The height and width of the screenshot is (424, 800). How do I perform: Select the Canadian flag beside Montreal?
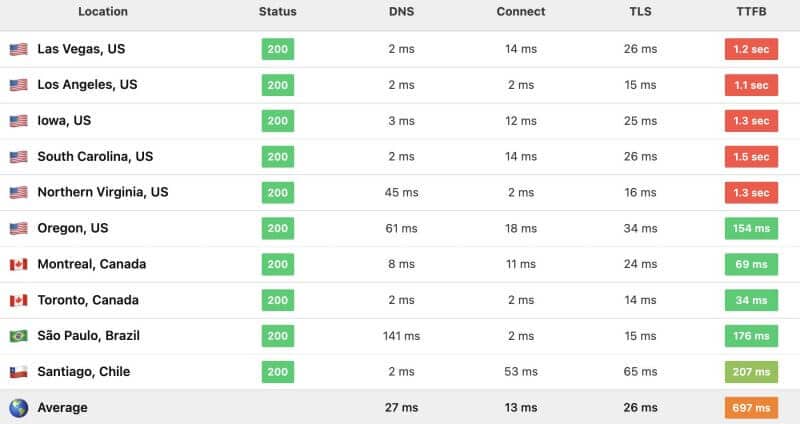click(18, 264)
